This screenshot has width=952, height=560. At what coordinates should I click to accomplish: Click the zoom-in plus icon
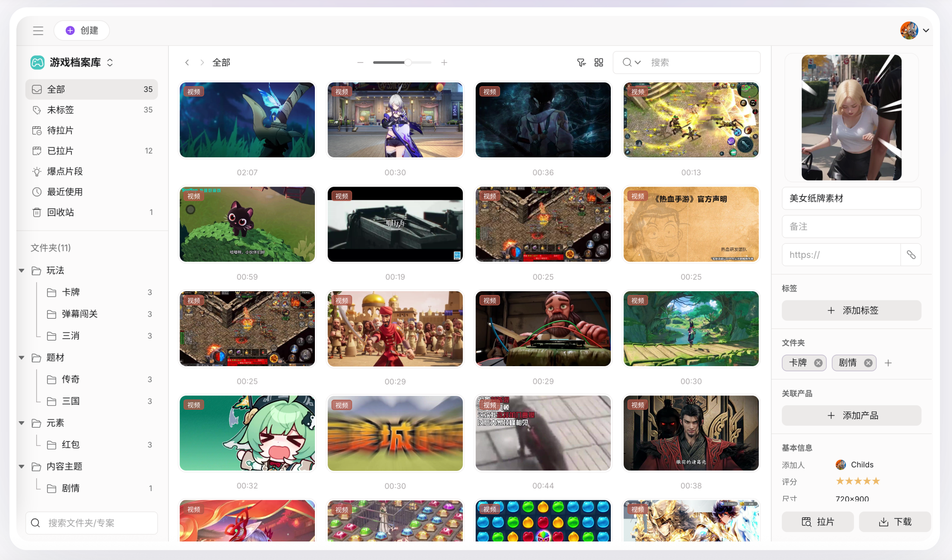[444, 62]
